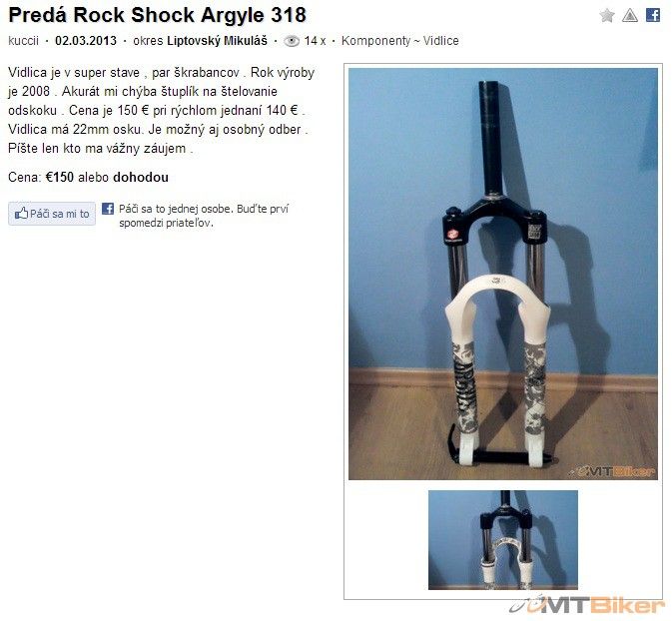Select the second fork thumbnail image
The height and width of the screenshot is (621, 672).
502,540
